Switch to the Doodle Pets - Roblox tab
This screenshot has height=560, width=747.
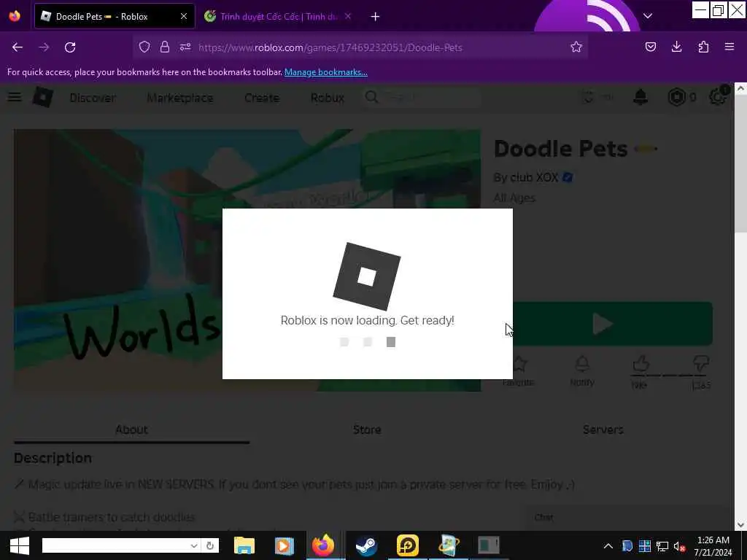(x=115, y=16)
